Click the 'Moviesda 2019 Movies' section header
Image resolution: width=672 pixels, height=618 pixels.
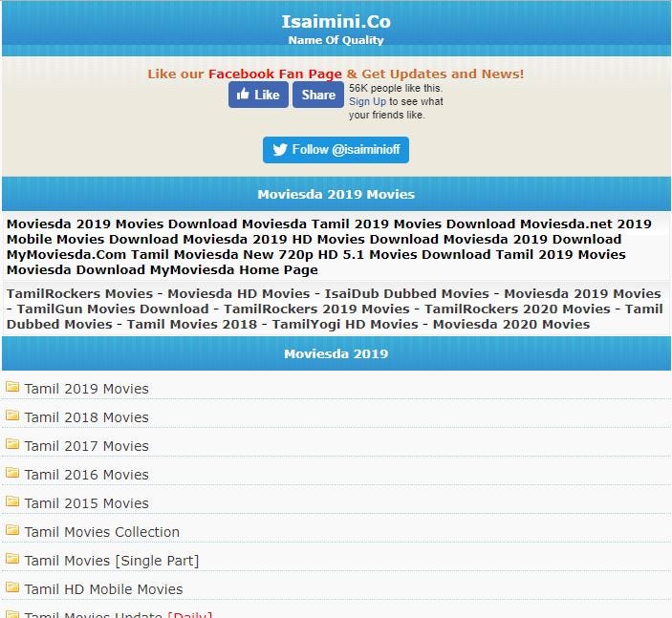[336, 194]
